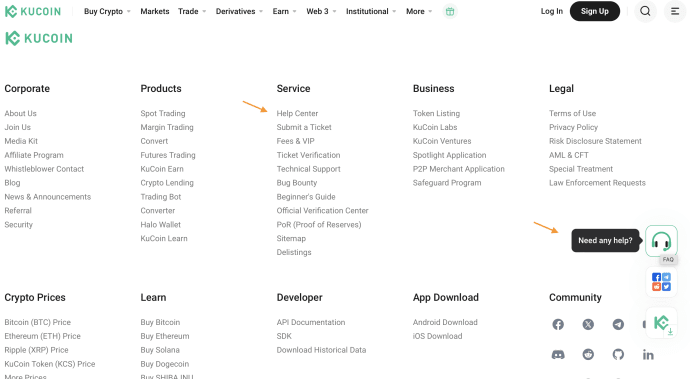Go to Markets in the navbar
The width and height of the screenshot is (690, 379).
[x=154, y=11]
